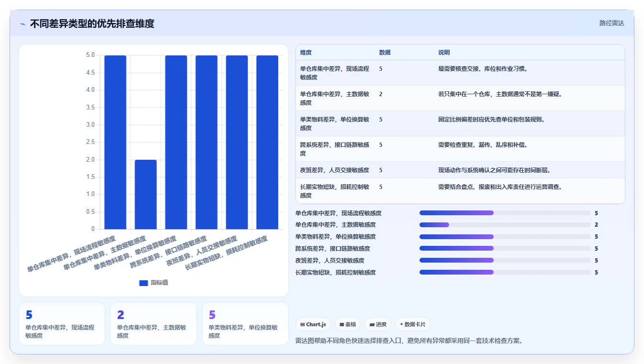Click progress bar for 单仓库集中差异，主数据敏感度
The image size is (644, 364).
point(505,225)
